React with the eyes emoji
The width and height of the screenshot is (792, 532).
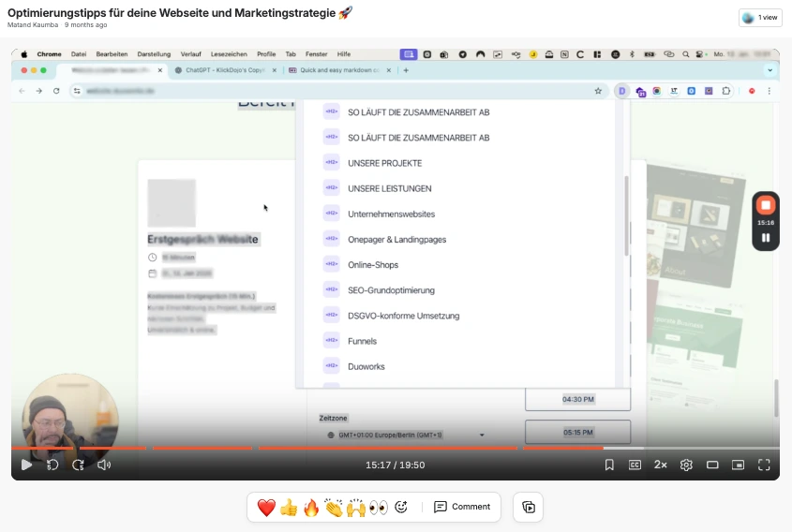coord(379,508)
